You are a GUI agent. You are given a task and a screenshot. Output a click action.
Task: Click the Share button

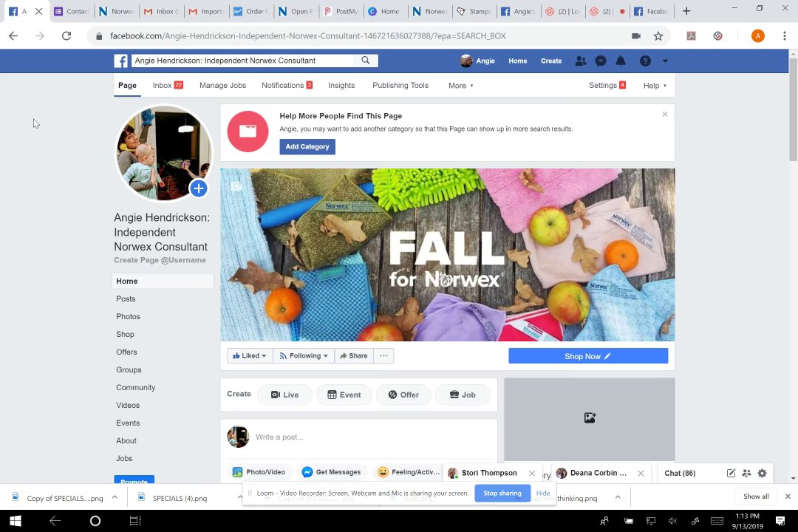click(x=354, y=356)
